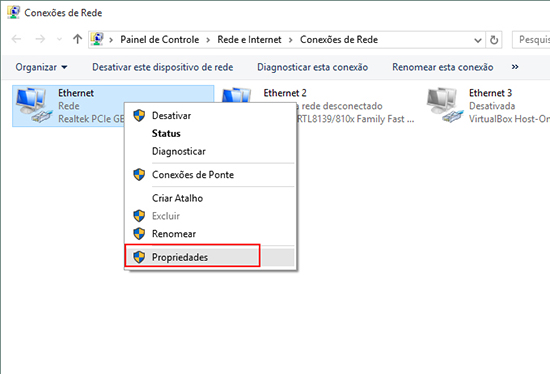Screen dimensions: 550x374
Task: Click the Ethernet 2 adapter icon
Action: click(x=236, y=95)
